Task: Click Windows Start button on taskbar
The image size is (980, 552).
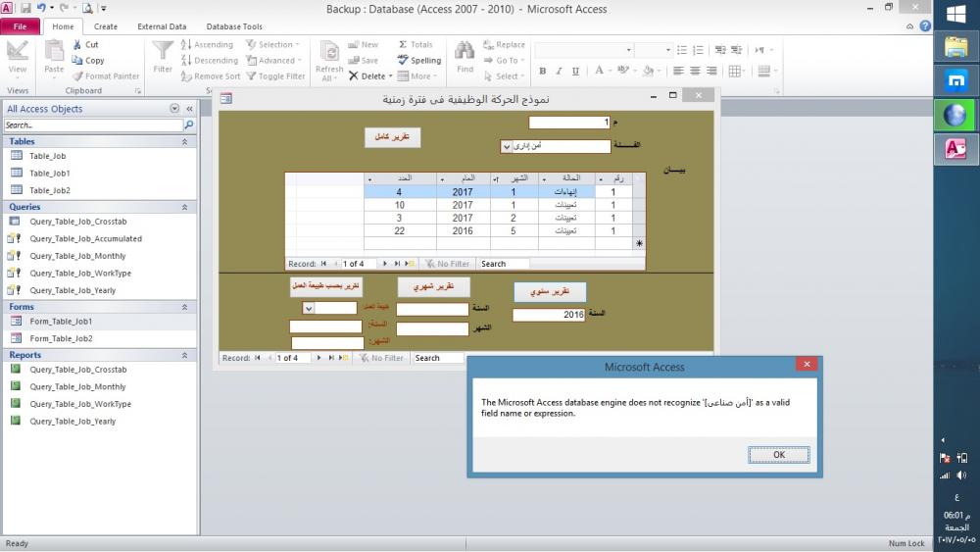Action: coord(956,13)
